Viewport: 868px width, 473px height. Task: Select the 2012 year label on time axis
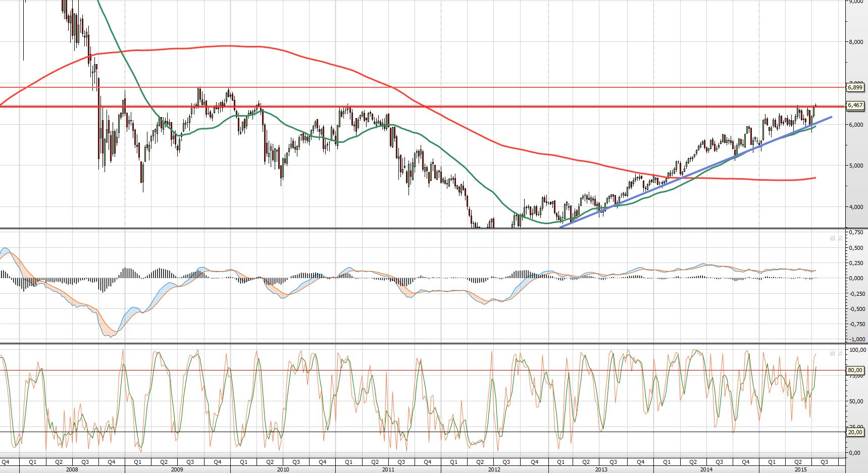494,469
